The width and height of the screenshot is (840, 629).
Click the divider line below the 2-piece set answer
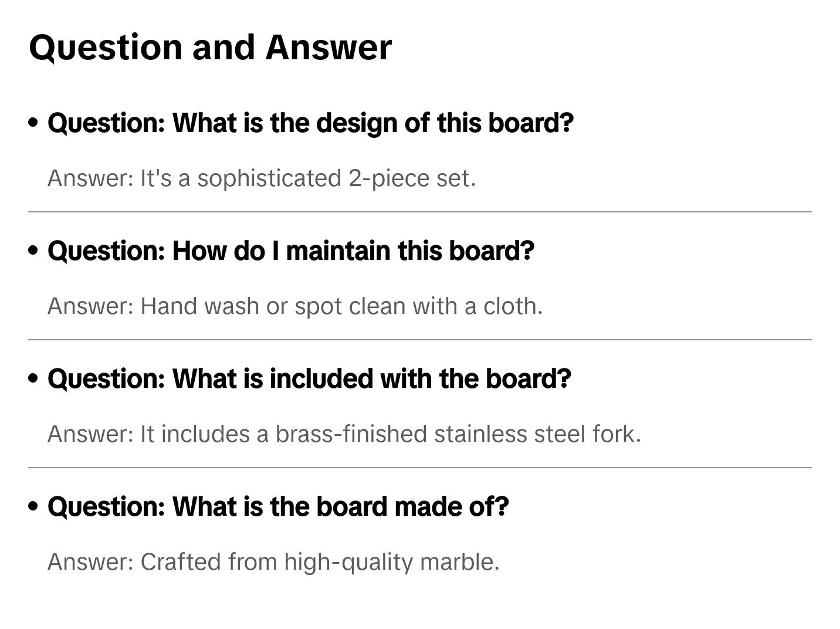[x=420, y=212]
